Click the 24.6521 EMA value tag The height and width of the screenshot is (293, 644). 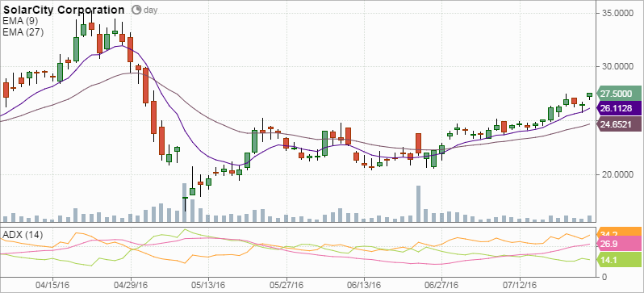[619, 123]
